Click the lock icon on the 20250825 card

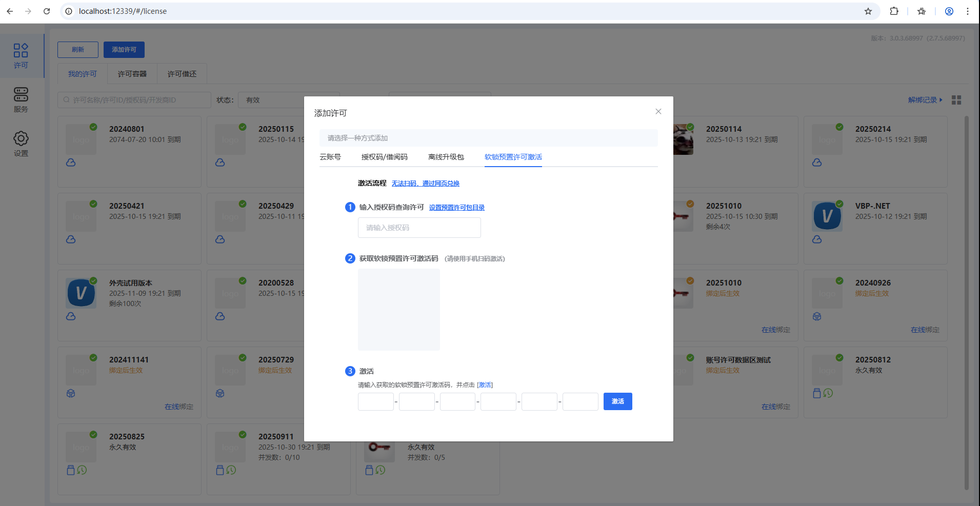coord(71,470)
